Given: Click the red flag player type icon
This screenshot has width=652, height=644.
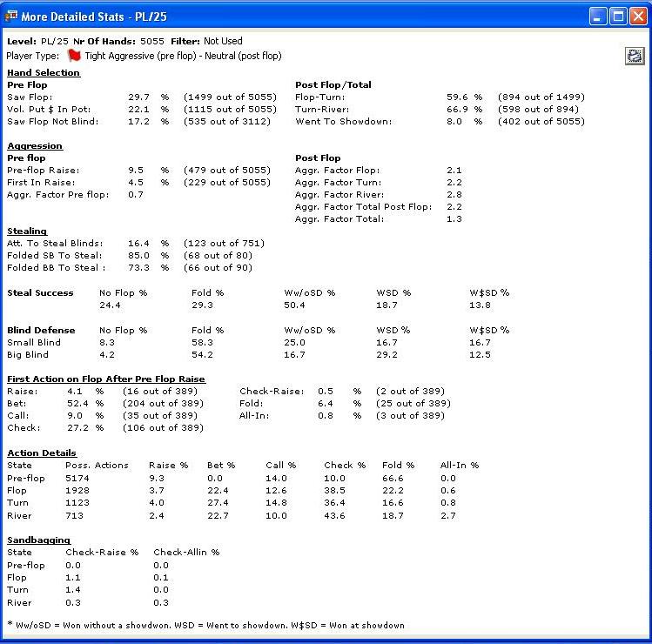Looking at the screenshot, I should coord(74,56).
